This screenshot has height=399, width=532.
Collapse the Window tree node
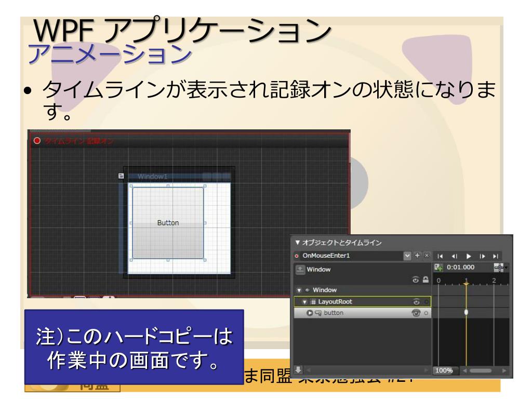point(299,290)
